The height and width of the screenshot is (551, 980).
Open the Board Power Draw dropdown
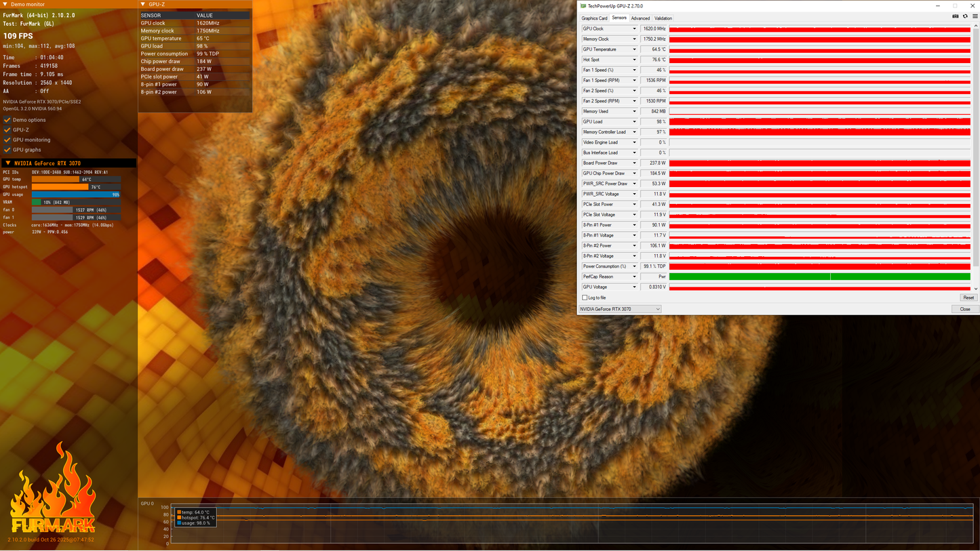point(634,163)
